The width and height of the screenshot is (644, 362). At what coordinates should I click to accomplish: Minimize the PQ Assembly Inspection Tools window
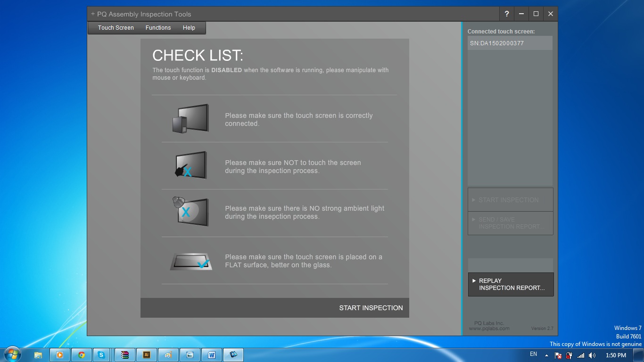click(521, 14)
